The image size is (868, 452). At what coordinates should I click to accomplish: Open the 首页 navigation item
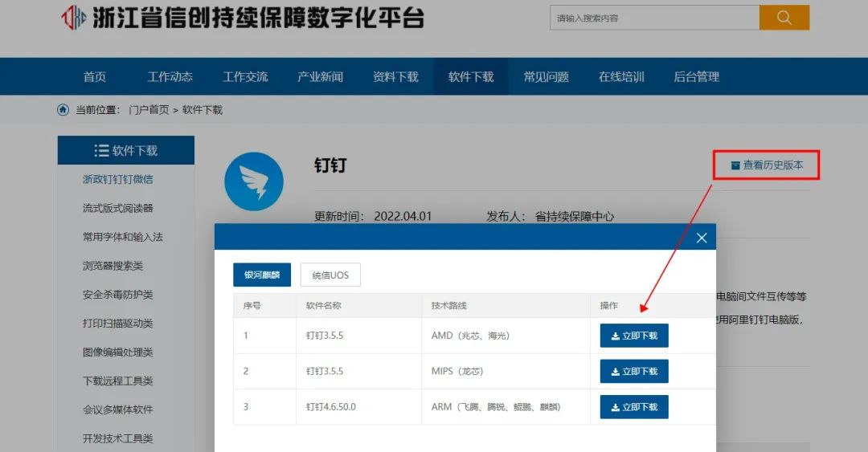tap(95, 77)
